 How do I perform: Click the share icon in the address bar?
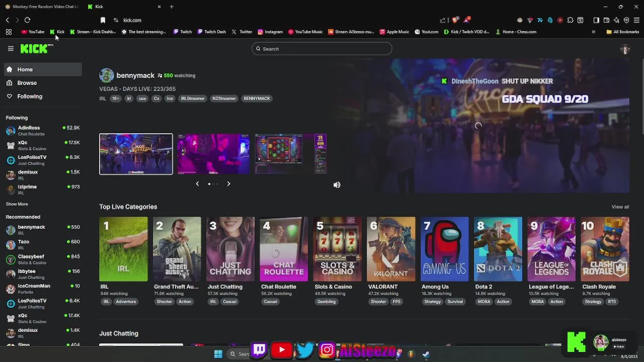click(x=443, y=20)
